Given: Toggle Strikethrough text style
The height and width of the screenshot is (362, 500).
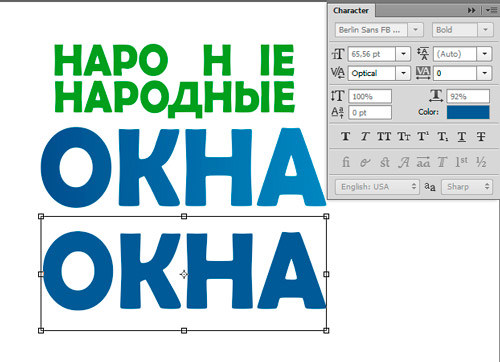Looking at the screenshot, I should pyautogui.click(x=481, y=136).
